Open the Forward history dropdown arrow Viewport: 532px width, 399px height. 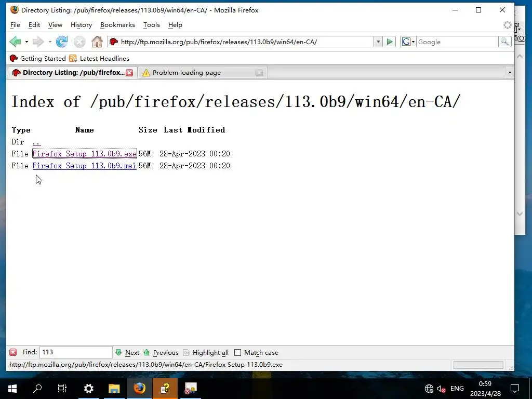coord(49,42)
